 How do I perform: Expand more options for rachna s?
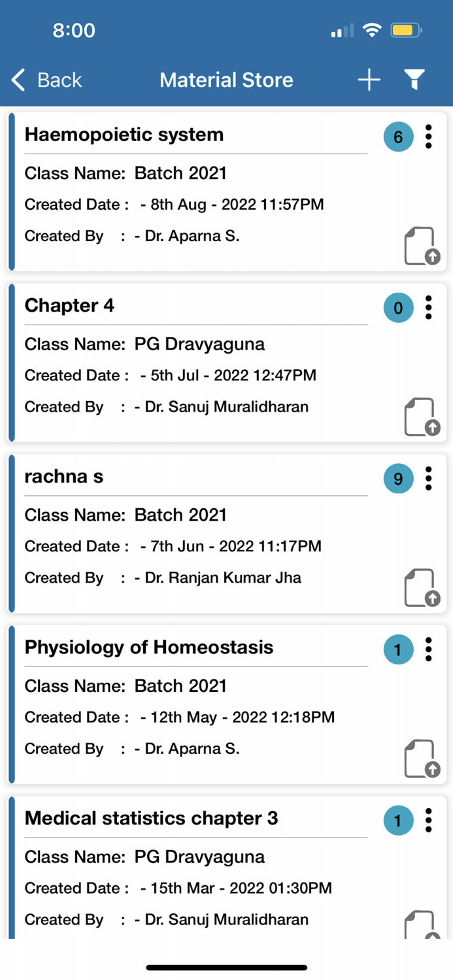pos(429,478)
